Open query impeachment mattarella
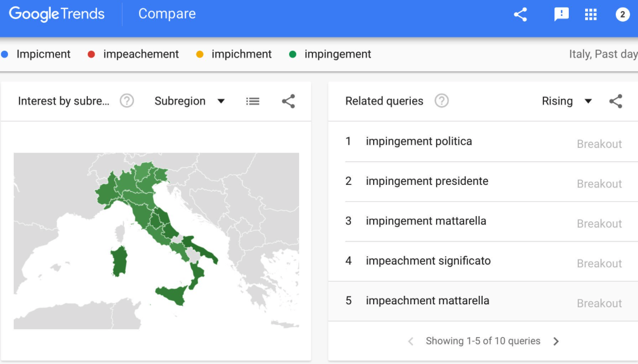This screenshot has width=638, height=364. pos(427,301)
